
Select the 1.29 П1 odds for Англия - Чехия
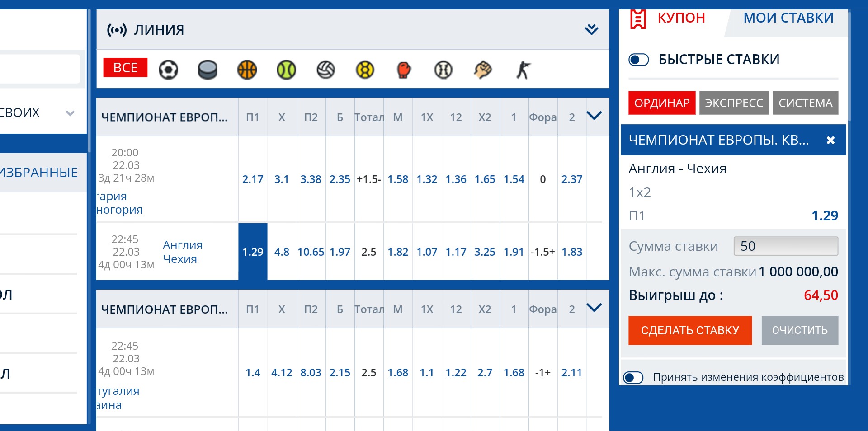coord(253,252)
